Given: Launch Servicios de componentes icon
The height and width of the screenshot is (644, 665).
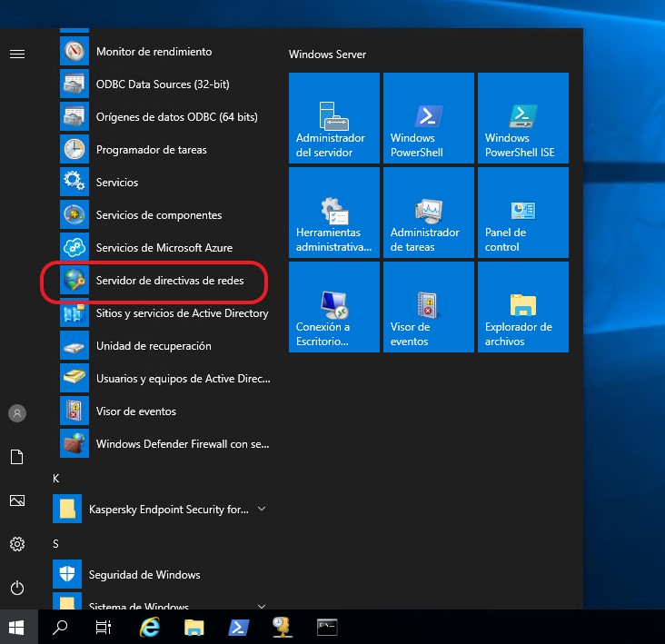Looking at the screenshot, I should (74, 214).
